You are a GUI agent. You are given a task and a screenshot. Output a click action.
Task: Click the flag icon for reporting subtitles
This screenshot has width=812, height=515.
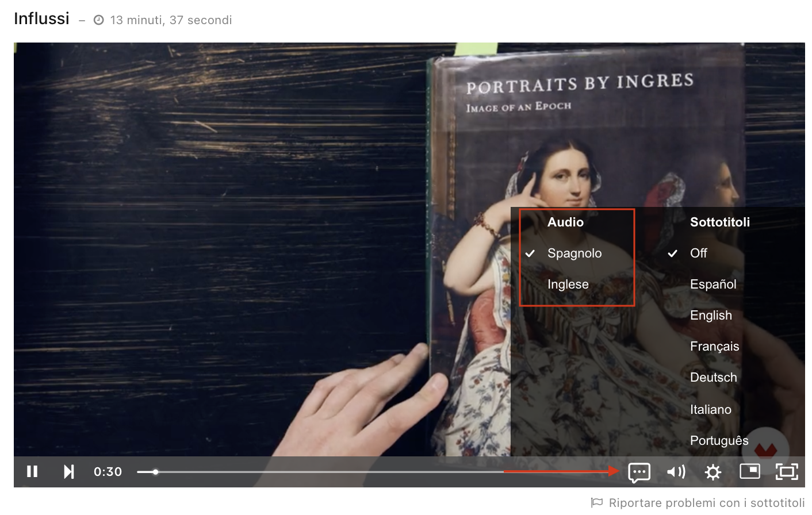click(597, 502)
